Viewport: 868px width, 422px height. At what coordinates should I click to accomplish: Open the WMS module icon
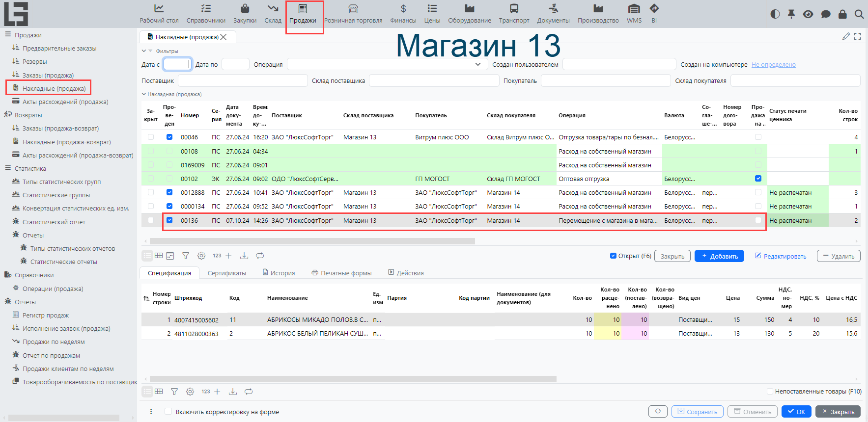[x=634, y=9]
